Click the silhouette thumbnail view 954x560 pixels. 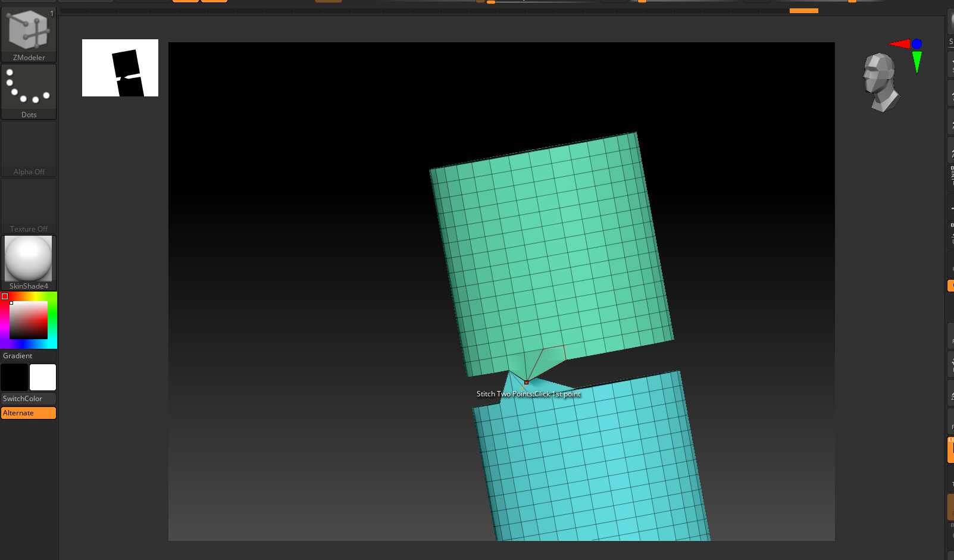point(120,68)
